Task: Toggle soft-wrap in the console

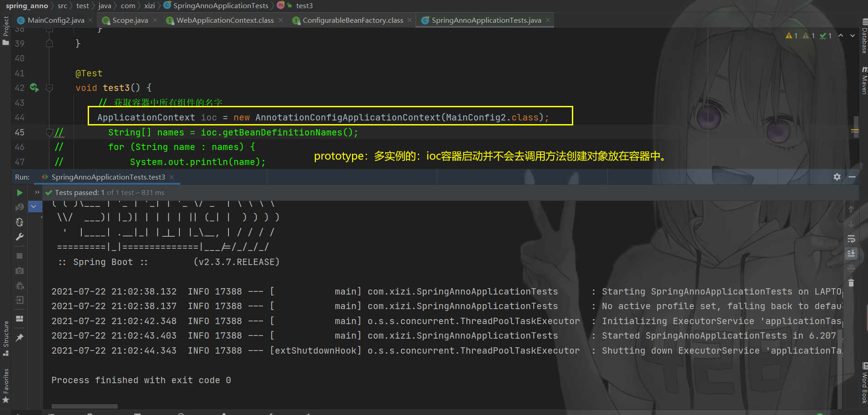Action: (x=851, y=239)
